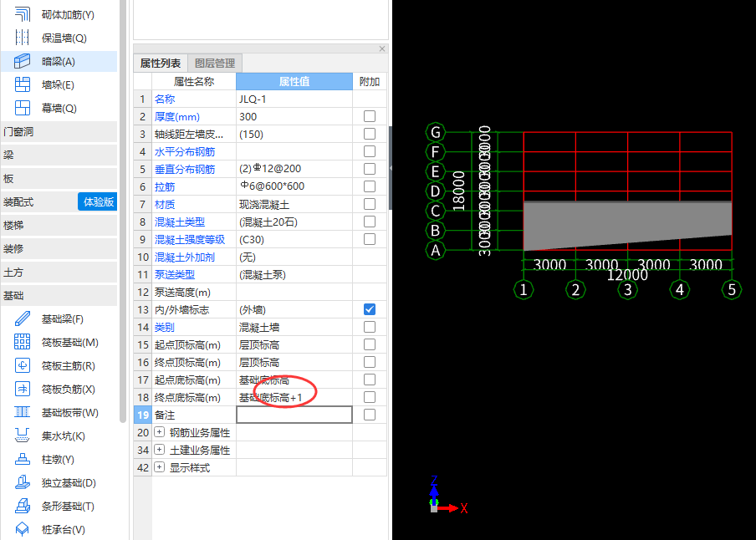The width and height of the screenshot is (756, 540).
Task: Click the 拉筋 value 6@600*600
Action: coord(272,186)
